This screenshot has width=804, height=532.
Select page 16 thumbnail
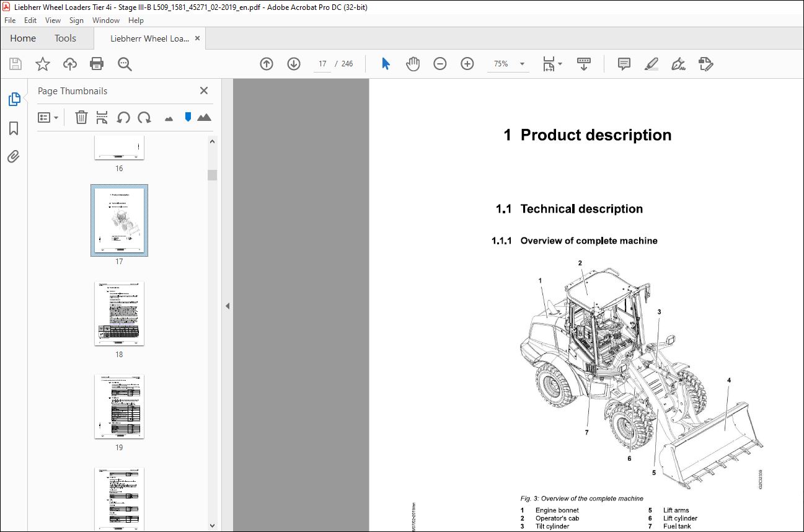(x=119, y=147)
